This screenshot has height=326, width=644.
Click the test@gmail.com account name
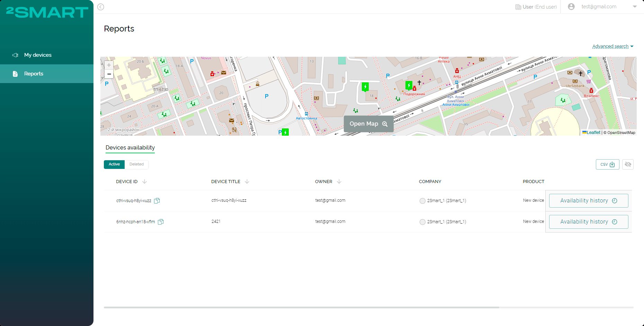pos(599,7)
